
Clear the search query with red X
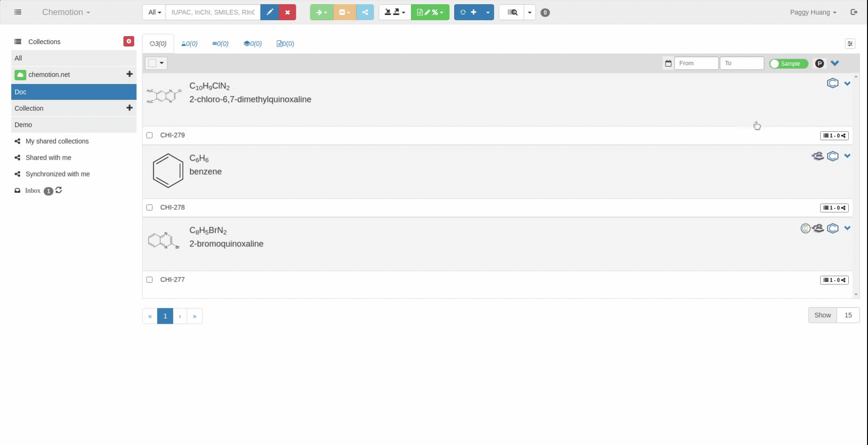coord(287,12)
